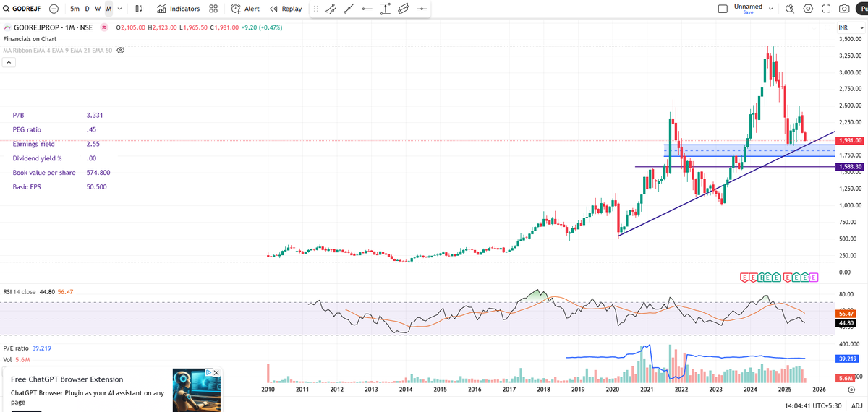The height and width of the screenshot is (412, 868).
Task: Click the layout setup square icon
Action: click(x=723, y=9)
